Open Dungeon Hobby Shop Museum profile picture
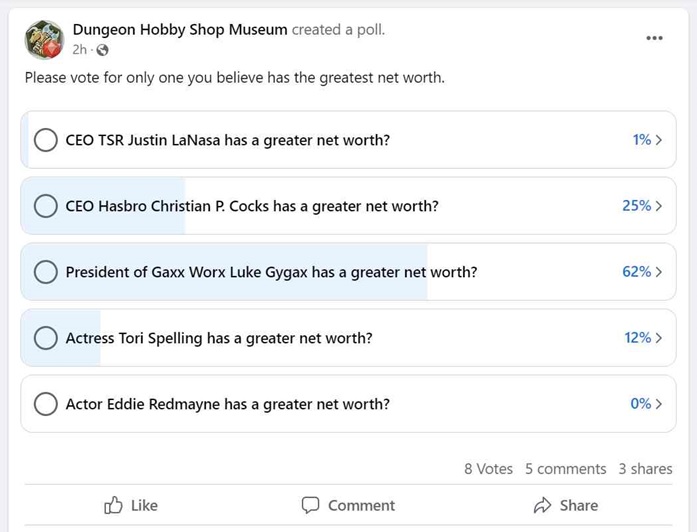Image resolution: width=697 pixels, height=532 pixels. click(x=45, y=40)
